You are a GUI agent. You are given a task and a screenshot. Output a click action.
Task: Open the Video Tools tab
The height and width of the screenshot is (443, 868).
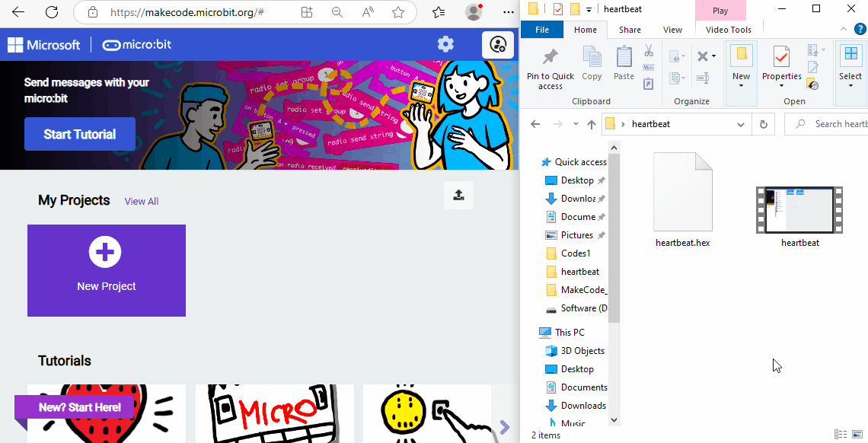pos(729,30)
